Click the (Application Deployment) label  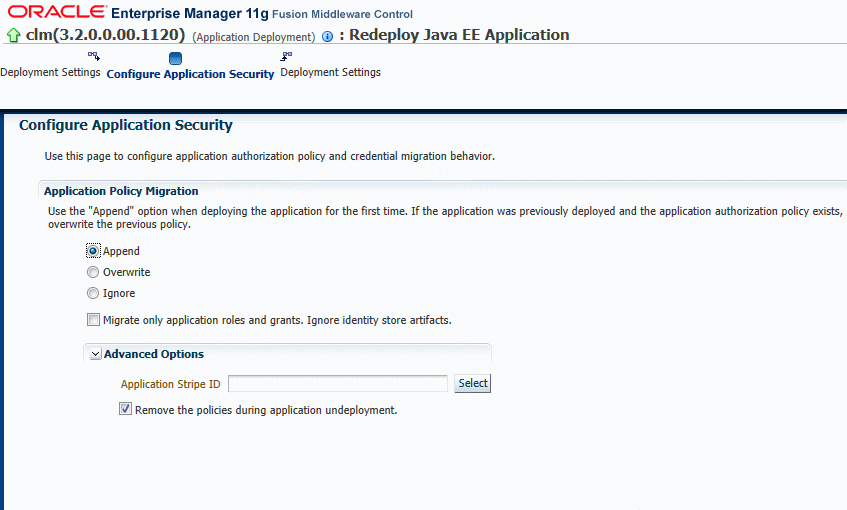point(254,37)
